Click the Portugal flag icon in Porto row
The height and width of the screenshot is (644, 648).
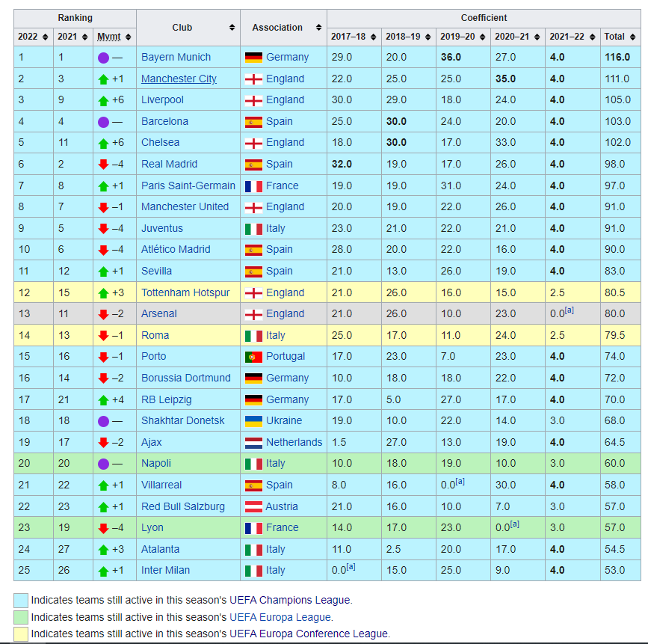tap(253, 357)
